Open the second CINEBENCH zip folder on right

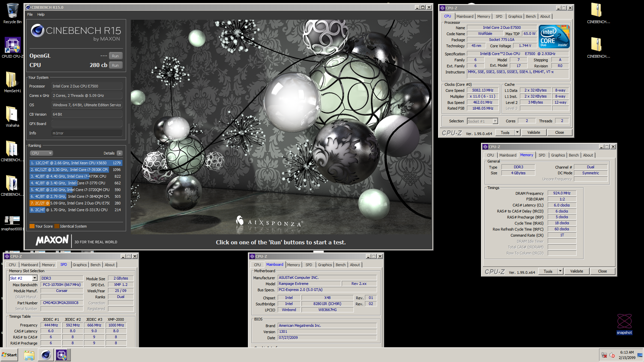pyautogui.click(x=598, y=48)
